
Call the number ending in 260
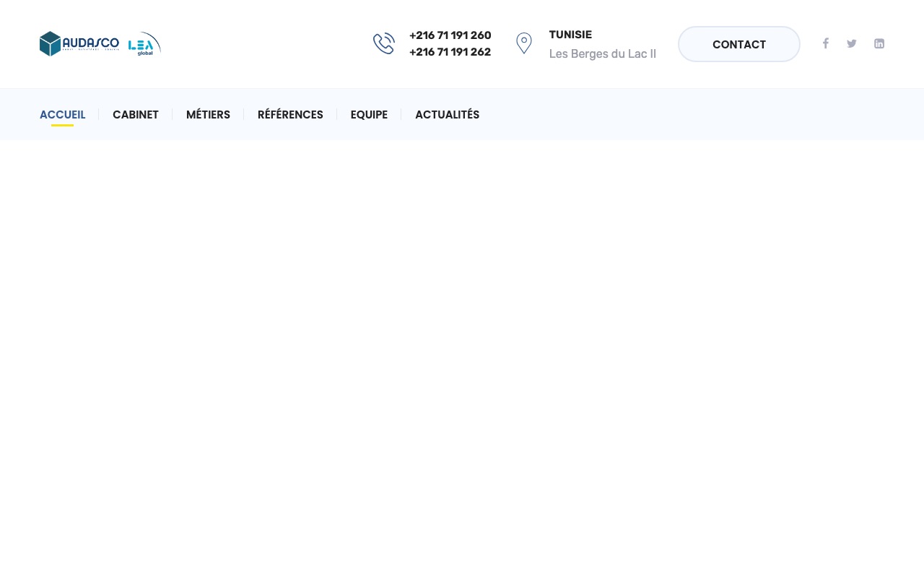tap(450, 35)
